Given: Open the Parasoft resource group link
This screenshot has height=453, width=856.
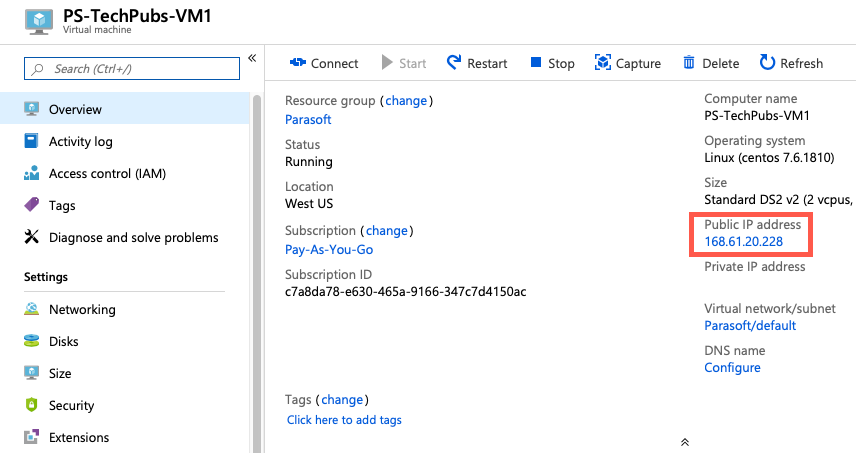Looking at the screenshot, I should [308, 119].
